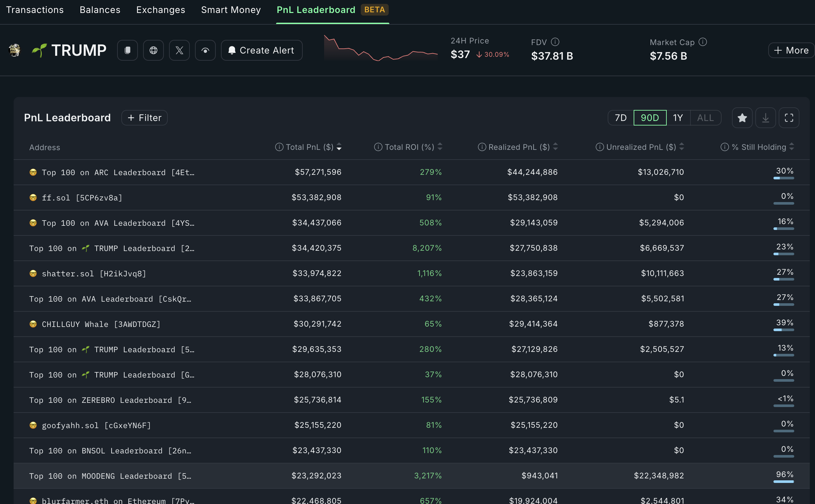Open Top 100 on ARC Leaderboard address
This screenshot has width=815, height=504.
pos(118,172)
